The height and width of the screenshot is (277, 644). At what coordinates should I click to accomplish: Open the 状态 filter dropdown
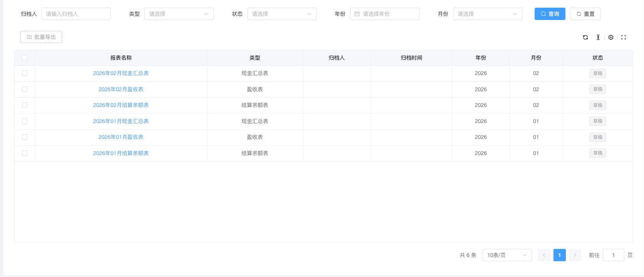click(x=282, y=14)
